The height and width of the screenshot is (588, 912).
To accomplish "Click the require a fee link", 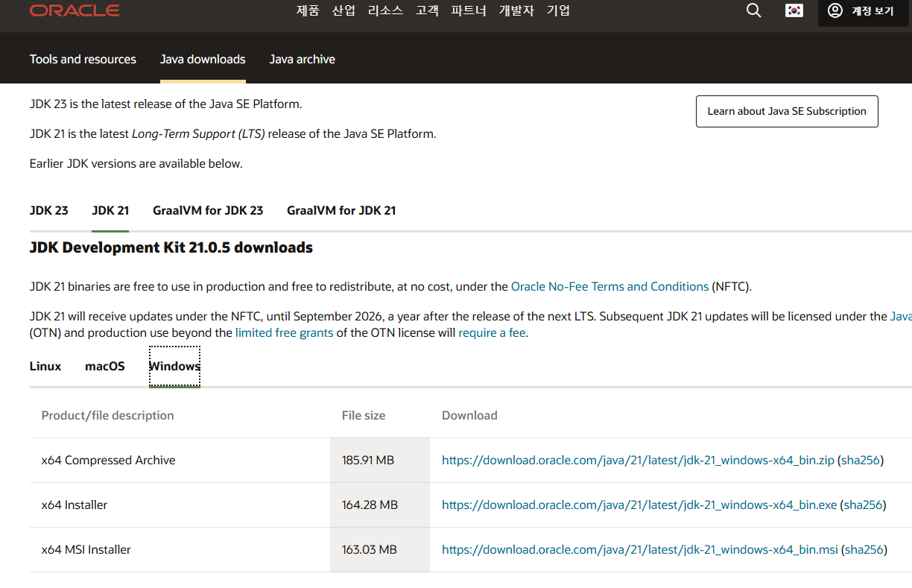I will coord(492,332).
